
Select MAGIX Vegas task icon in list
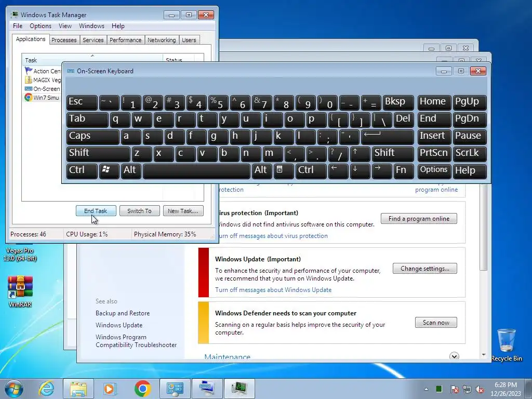(29, 80)
